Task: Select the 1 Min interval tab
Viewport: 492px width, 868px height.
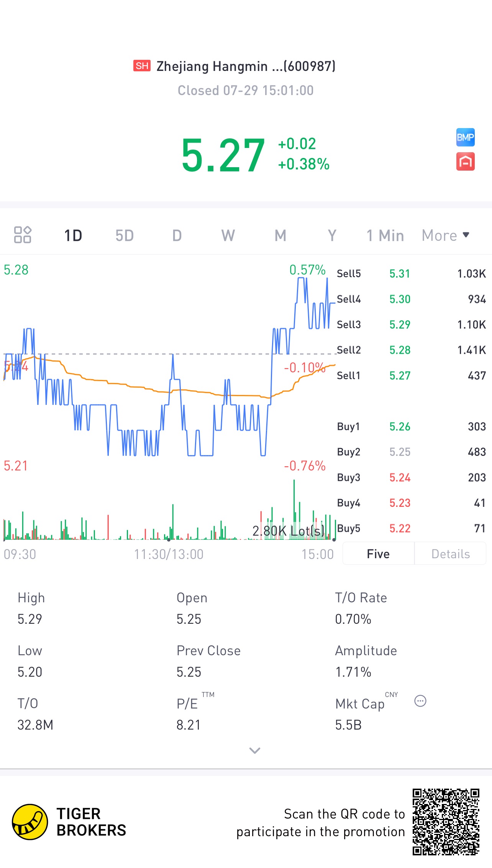Action: pyautogui.click(x=385, y=235)
